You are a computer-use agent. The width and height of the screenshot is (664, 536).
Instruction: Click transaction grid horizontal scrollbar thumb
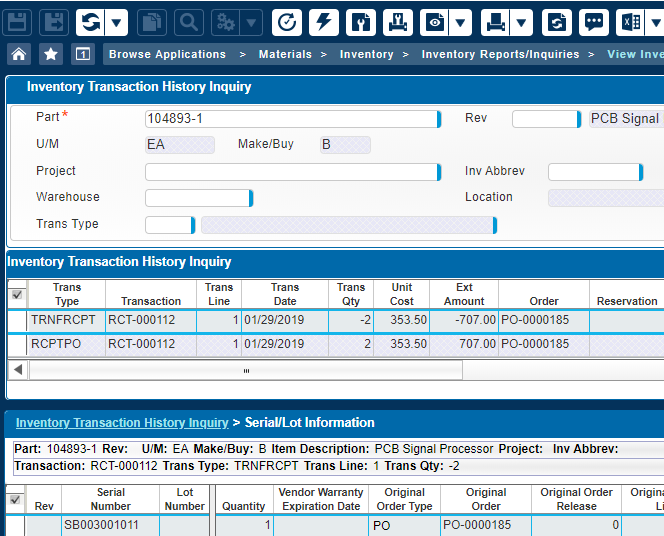(246, 370)
